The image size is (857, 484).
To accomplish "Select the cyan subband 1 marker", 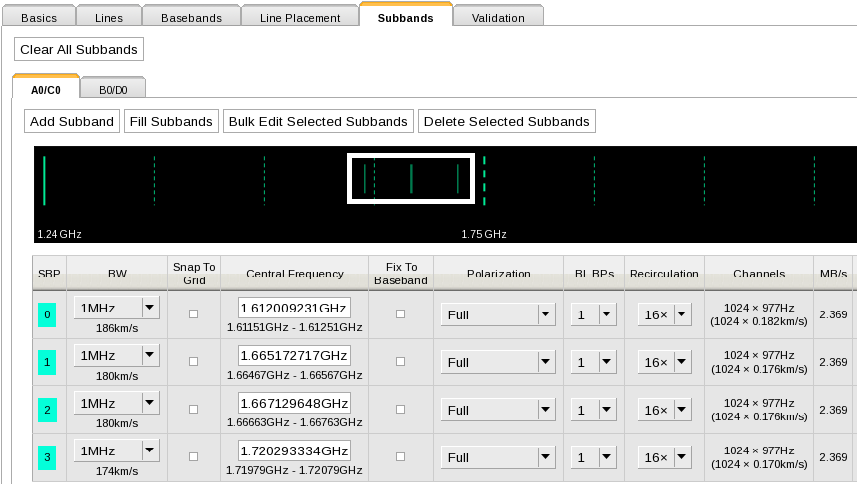I will (48, 363).
